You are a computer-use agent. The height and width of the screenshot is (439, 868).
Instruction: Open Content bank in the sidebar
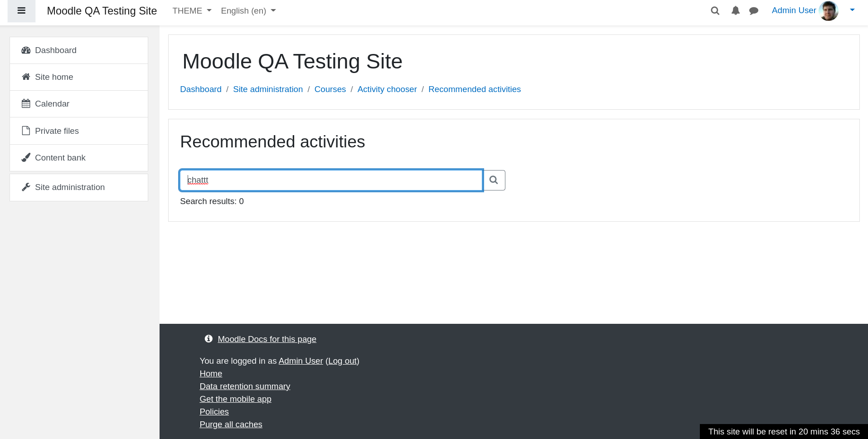click(79, 158)
